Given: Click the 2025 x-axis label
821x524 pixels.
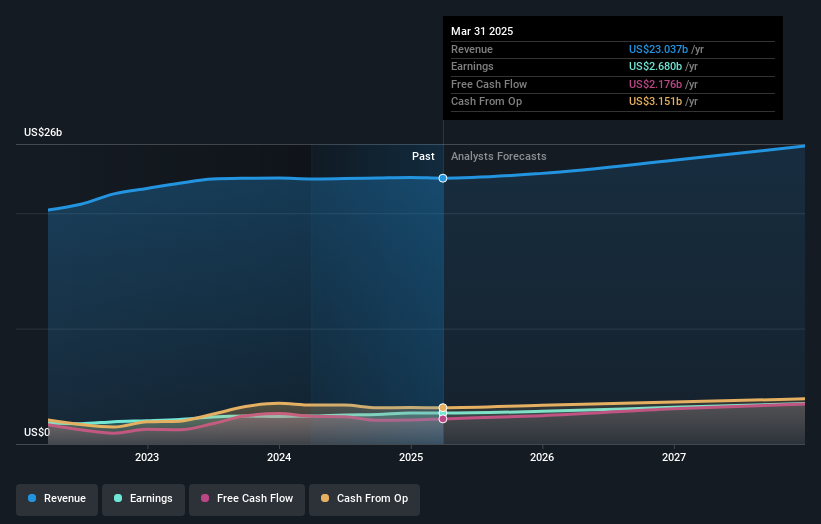Looking at the screenshot, I should pyautogui.click(x=411, y=457).
